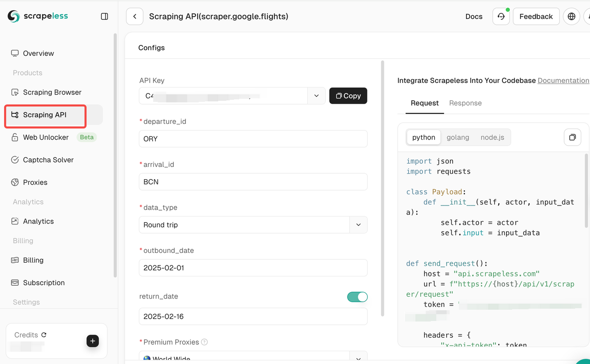Screen dimensions: 590x364
Task: Click the sidebar vertical scrollbar
Action: 115,156
